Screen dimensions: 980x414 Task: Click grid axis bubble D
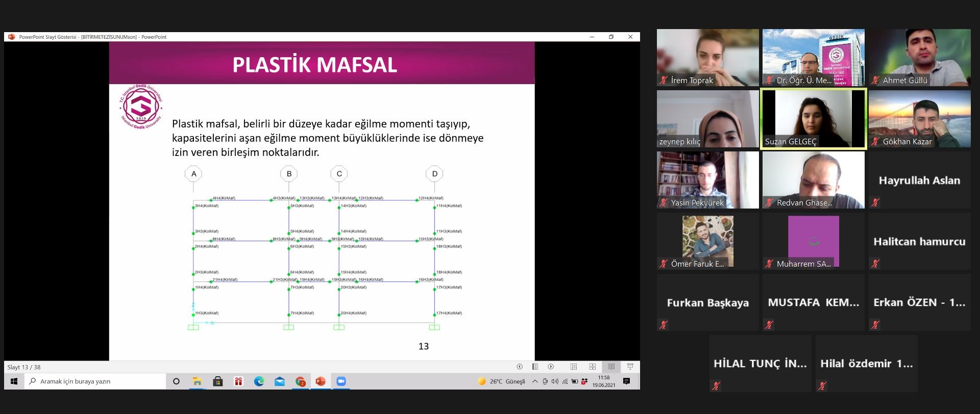click(x=434, y=174)
